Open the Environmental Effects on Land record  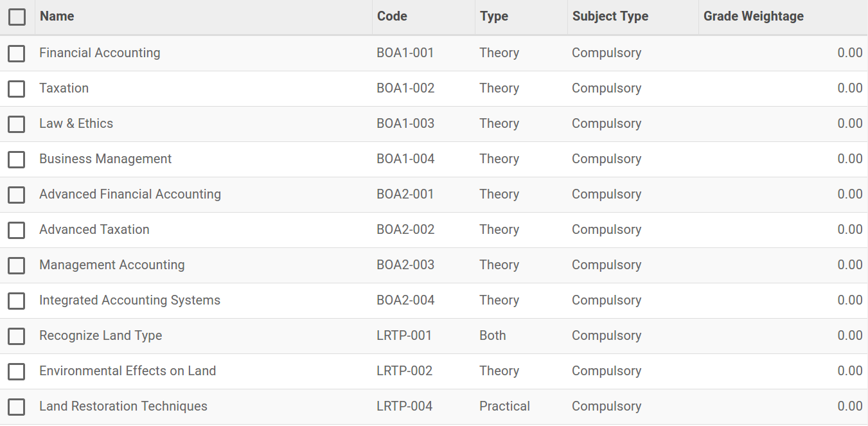click(127, 371)
